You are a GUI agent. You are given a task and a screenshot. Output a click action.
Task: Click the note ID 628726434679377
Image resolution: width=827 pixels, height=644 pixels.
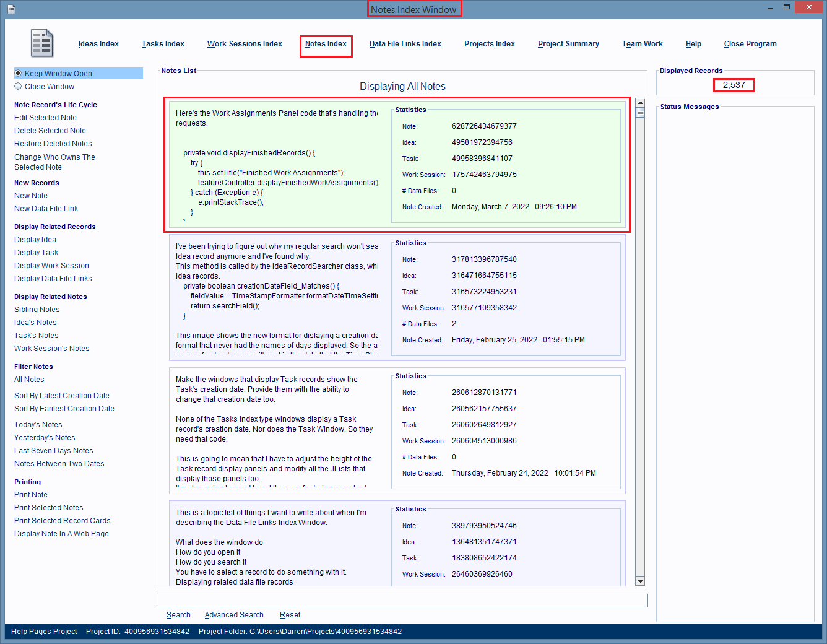coord(484,126)
